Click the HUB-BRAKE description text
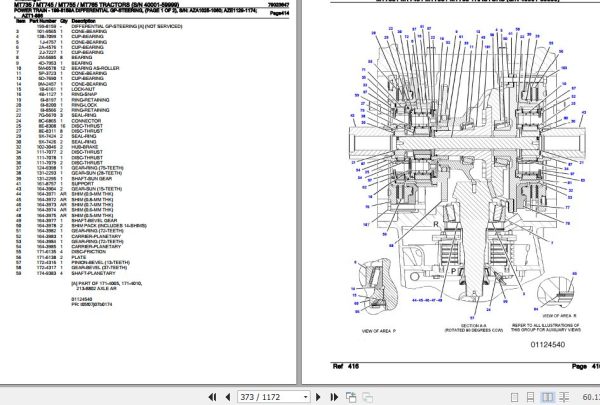Viewport: 600px width, 405px height. [x=85, y=147]
